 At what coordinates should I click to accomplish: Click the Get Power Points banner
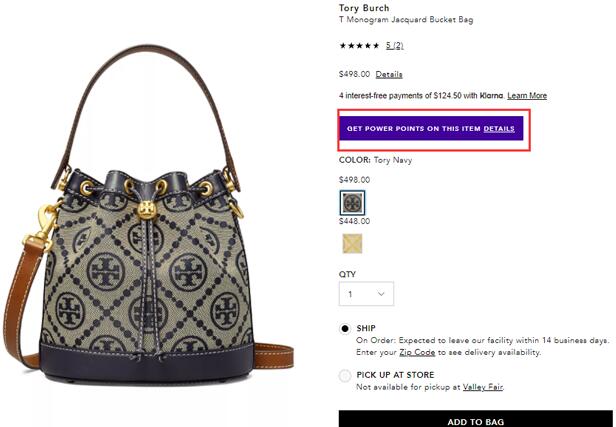(414, 129)
